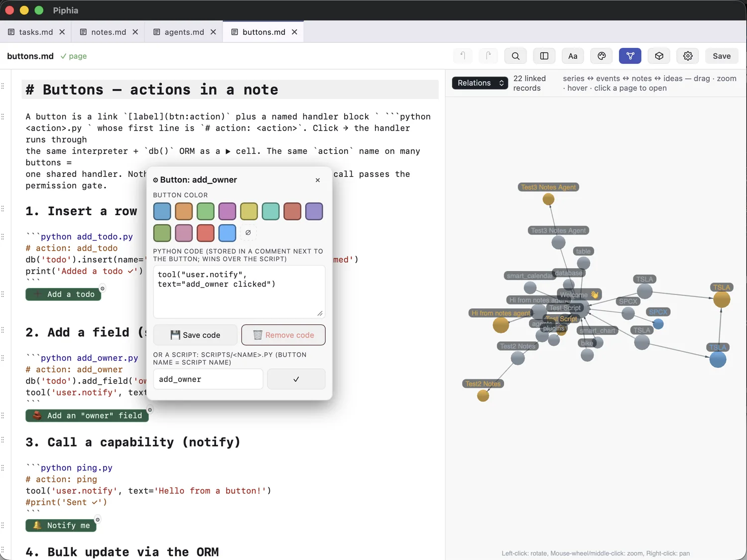The height and width of the screenshot is (560, 747).
Task: Click the Test2 Notes yellow graph node
Action: [483, 396]
